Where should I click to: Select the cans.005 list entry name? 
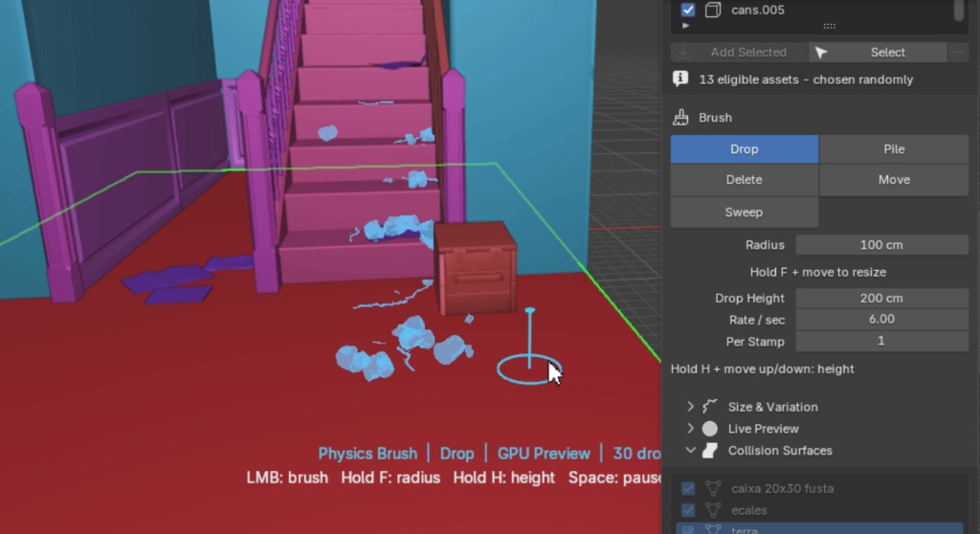pyautogui.click(x=758, y=10)
